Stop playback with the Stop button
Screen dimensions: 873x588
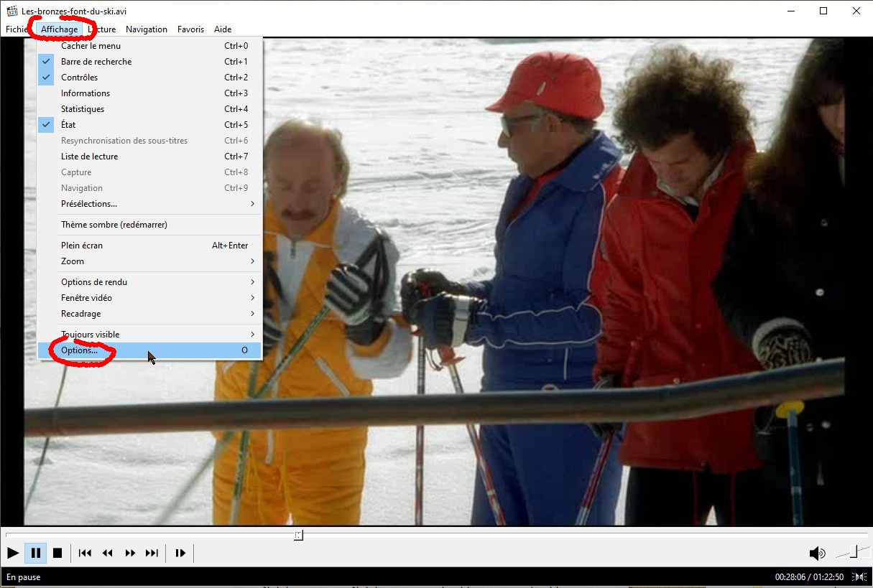click(x=57, y=553)
